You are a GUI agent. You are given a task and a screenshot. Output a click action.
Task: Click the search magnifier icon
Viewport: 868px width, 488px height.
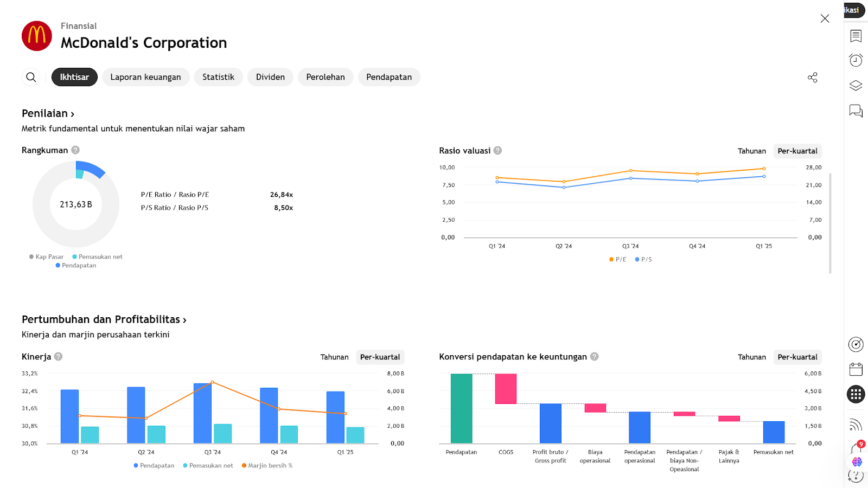tap(31, 77)
